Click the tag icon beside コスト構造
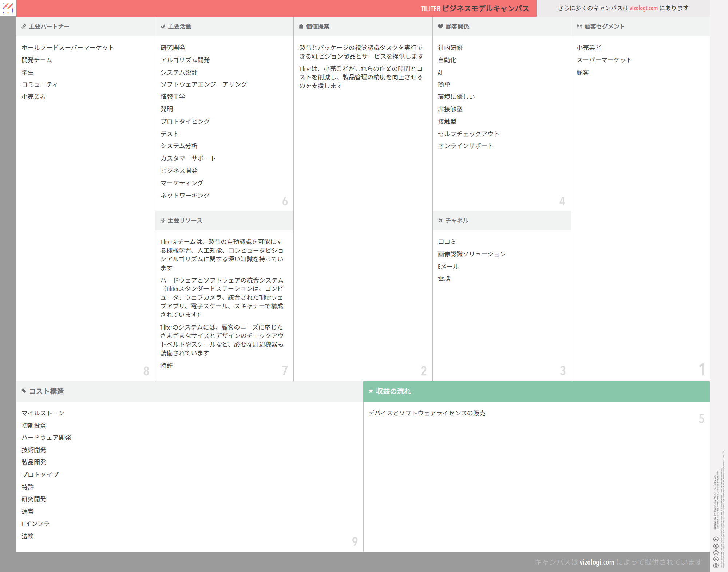Screen dimensions: 728x572 tap(24, 391)
